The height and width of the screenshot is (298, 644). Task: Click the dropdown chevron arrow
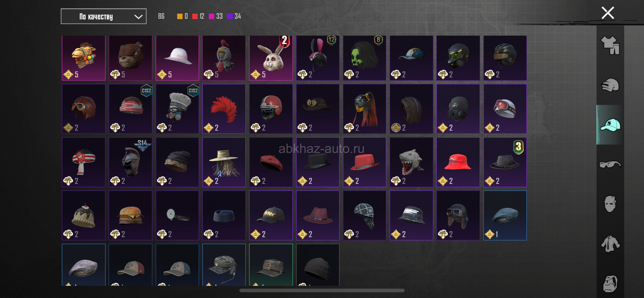point(138,17)
